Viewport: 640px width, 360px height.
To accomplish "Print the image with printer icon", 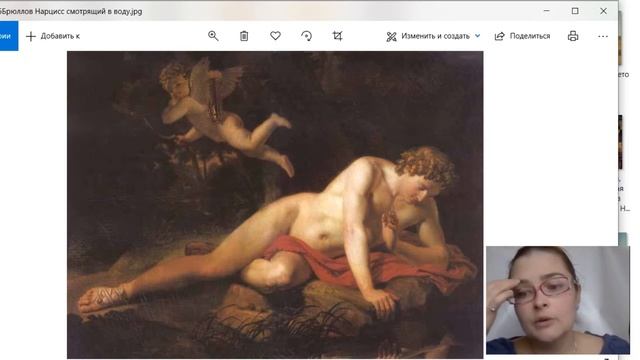I will (x=573, y=36).
